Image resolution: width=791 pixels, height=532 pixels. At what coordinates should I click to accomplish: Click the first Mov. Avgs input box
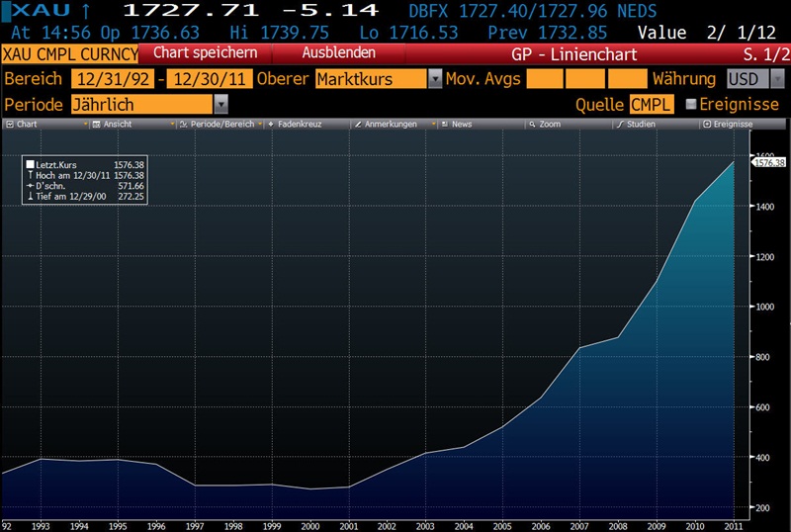click(544, 78)
